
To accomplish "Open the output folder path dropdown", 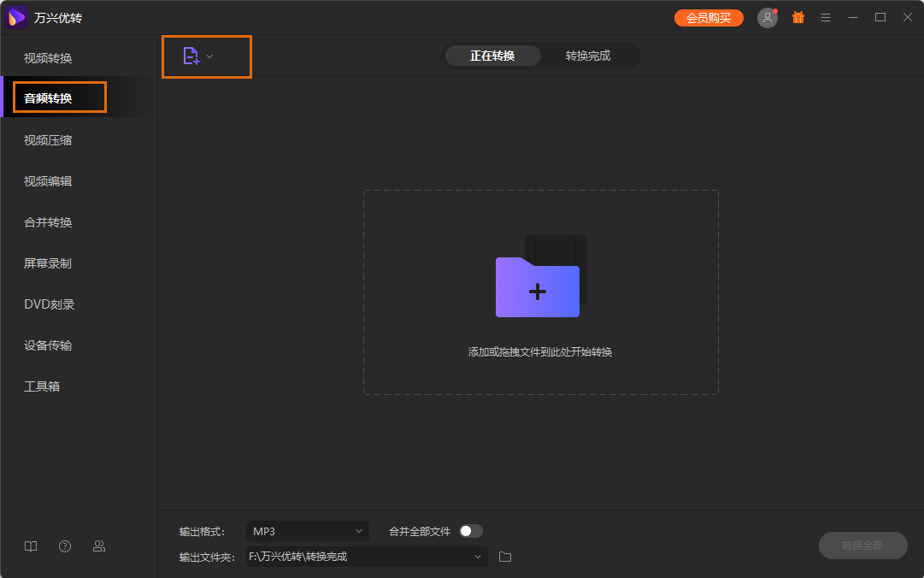I will click(x=477, y=556).
